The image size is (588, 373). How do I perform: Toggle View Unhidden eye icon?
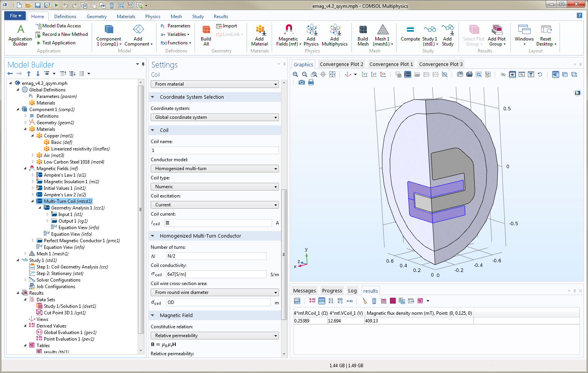coord(512,74)
